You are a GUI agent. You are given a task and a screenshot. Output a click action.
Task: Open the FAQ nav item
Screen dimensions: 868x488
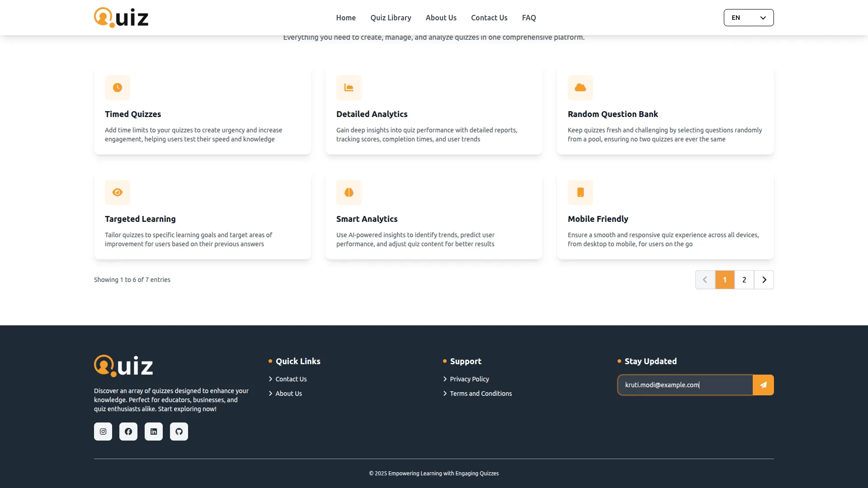[x=529, y=18]
